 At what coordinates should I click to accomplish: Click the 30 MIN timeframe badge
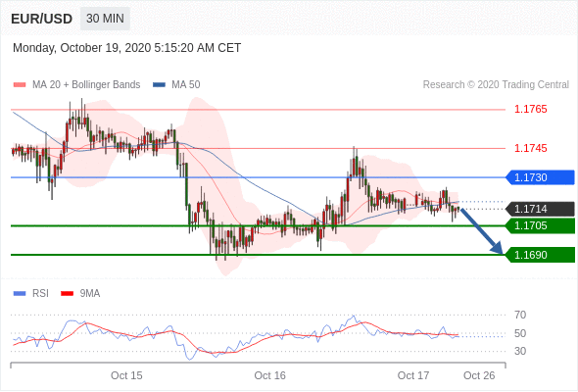105,19
